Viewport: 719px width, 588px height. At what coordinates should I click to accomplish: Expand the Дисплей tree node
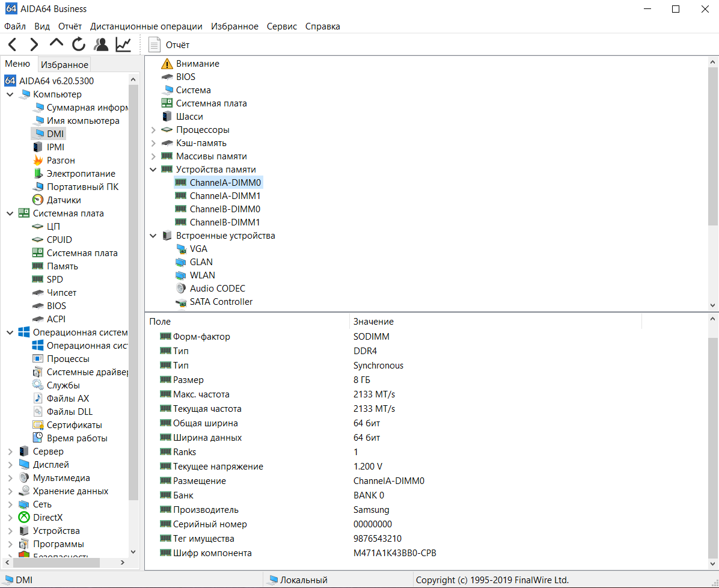coord(10,465)
